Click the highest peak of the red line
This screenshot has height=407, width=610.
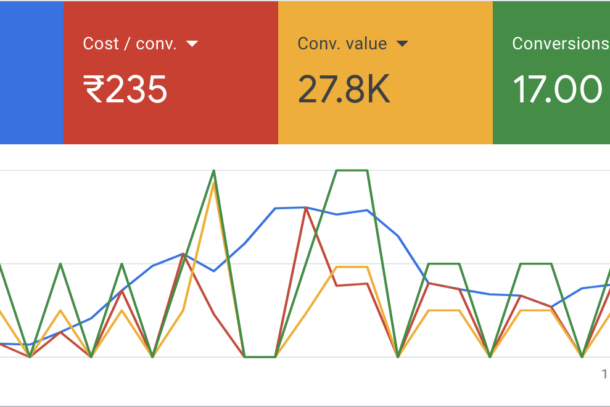[306, 208]
